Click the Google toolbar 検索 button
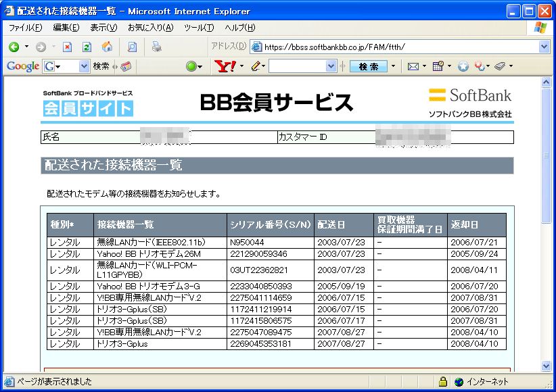This screenshot has width=556, height=392. click(x=101, y=66)
